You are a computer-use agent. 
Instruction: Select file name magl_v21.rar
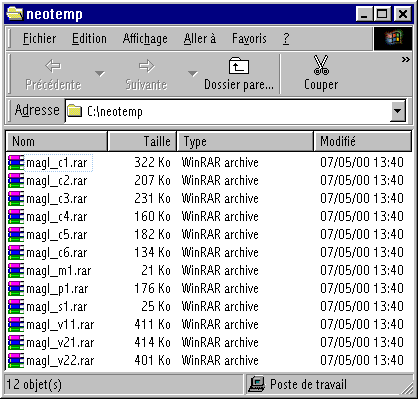click(60, 343)
